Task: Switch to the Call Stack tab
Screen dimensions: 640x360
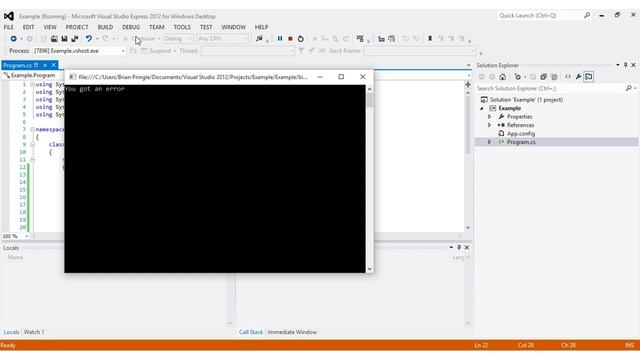Action: [x=251, y=332]
